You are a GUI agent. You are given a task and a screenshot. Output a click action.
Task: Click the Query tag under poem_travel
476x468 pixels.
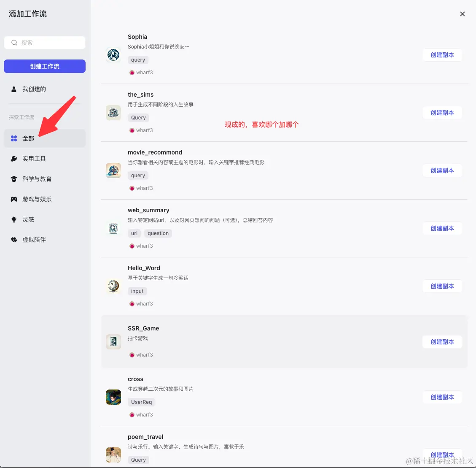(138, 460)
